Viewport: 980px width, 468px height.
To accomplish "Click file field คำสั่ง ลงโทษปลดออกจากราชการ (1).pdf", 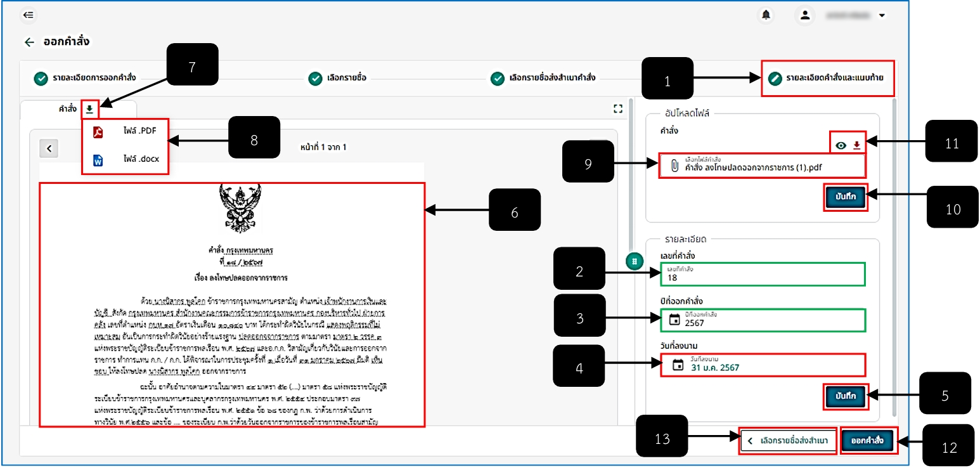I will pos(762,166).
